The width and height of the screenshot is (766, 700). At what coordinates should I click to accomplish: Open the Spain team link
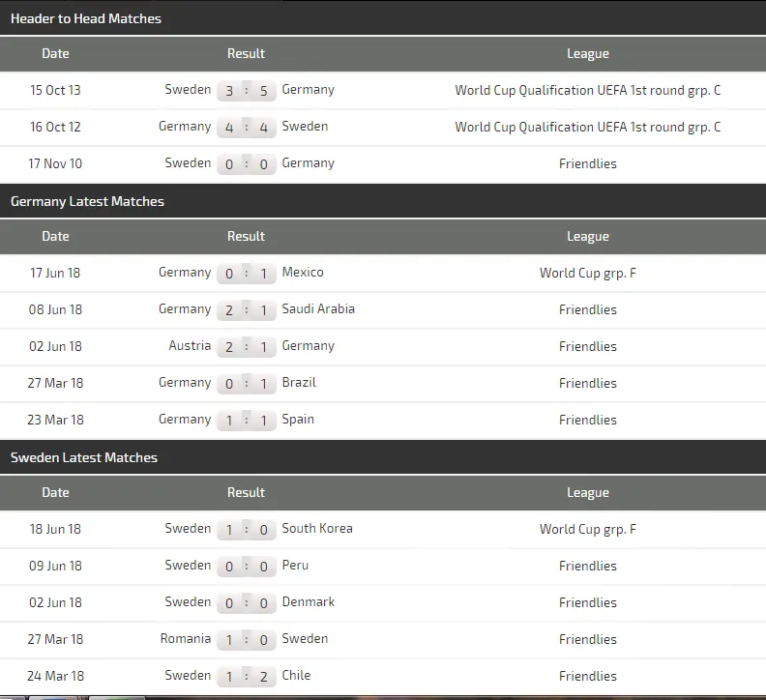pyautogui.click(x=298, y=420)
